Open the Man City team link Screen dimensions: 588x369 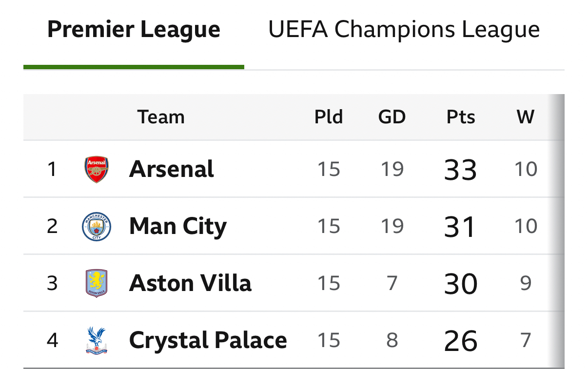coord(177,226)
